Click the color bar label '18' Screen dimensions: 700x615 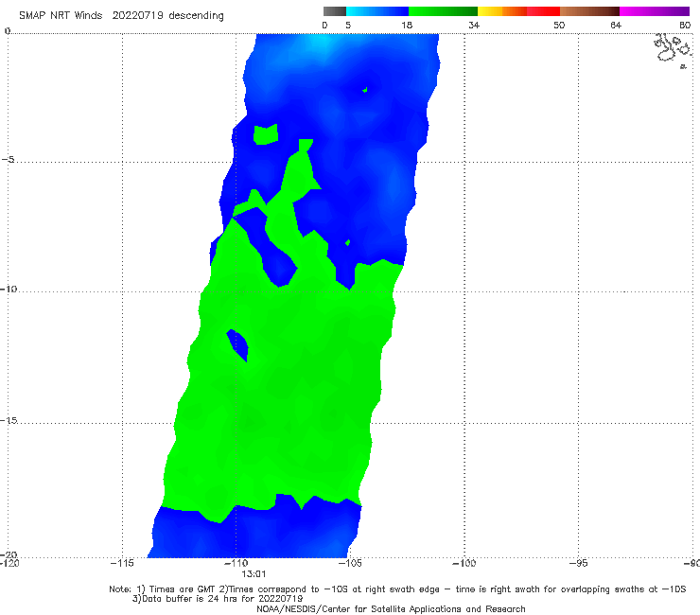407,25
